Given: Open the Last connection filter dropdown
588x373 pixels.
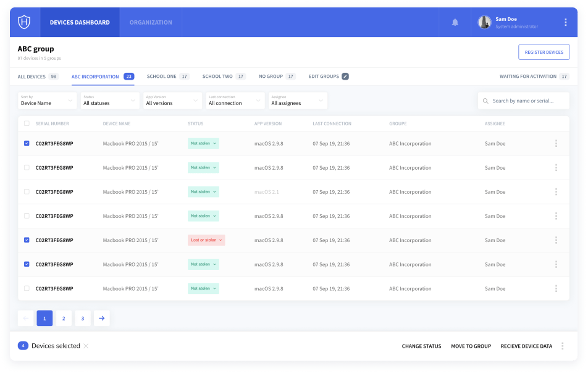Looking at the screenshot, I should (235, 101).
